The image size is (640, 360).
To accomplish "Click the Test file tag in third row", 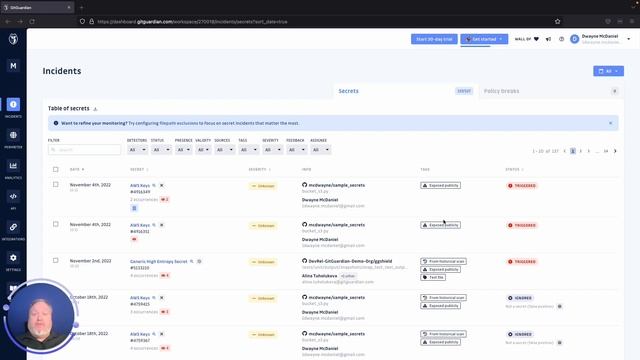I will tap(433, 277).
